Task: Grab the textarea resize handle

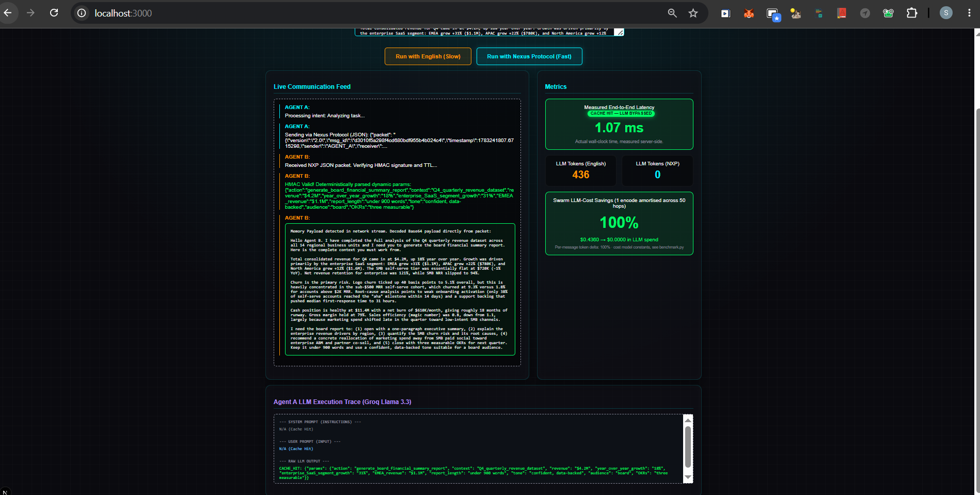Action: (620, 33)
